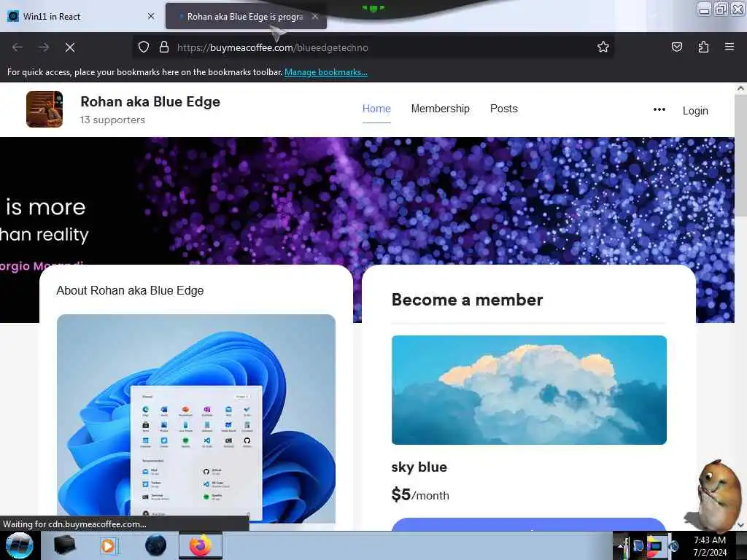Open the black folder taskbar icon

64,545
